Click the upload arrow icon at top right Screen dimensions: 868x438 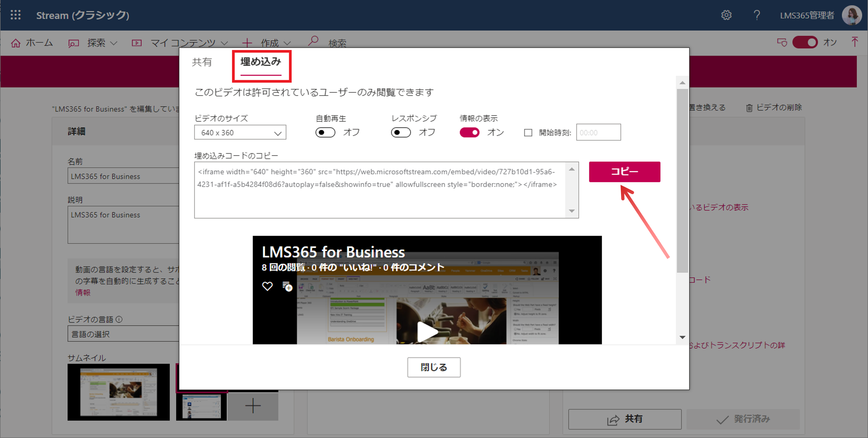(854, 42)
